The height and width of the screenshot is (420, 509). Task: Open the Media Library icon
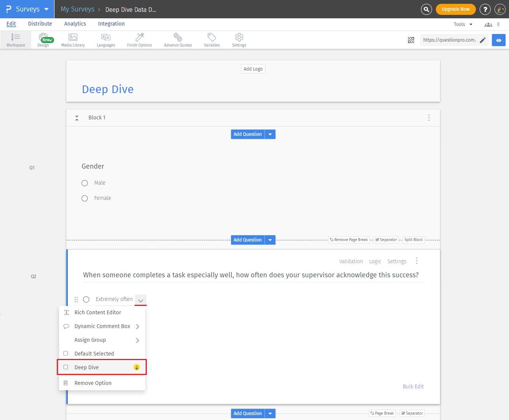tap(73, 40)
